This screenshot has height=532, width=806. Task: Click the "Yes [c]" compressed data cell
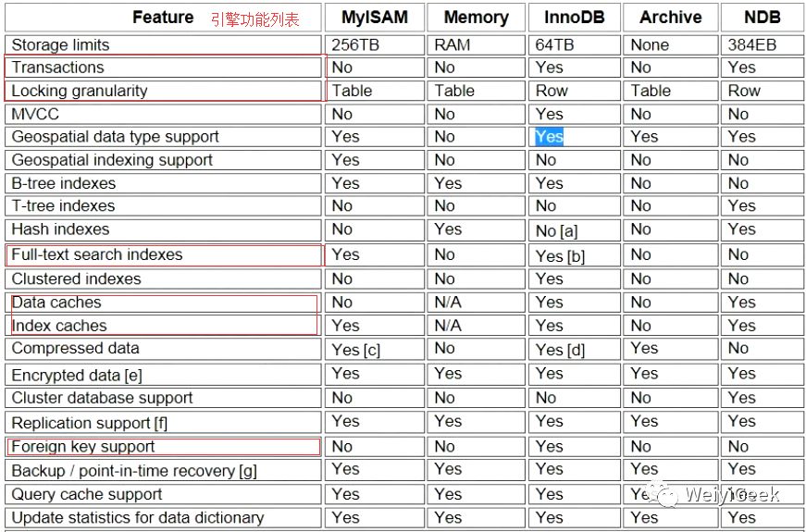[x=356, y=350]
